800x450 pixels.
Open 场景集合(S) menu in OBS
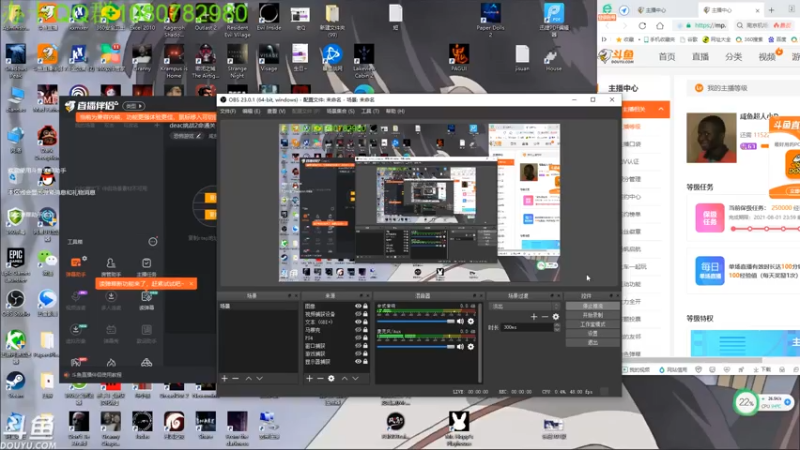coord(340,111)
